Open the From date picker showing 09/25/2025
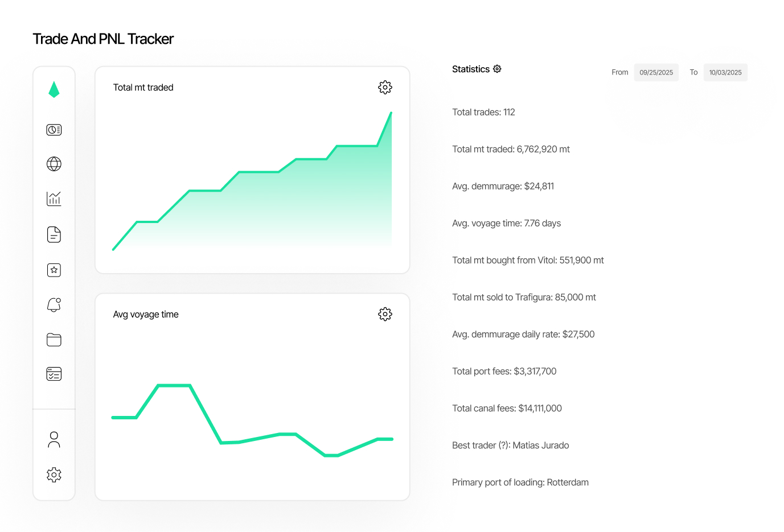This screenshot has width=784, height=532. pyautogui.click(x=656, y=72)
